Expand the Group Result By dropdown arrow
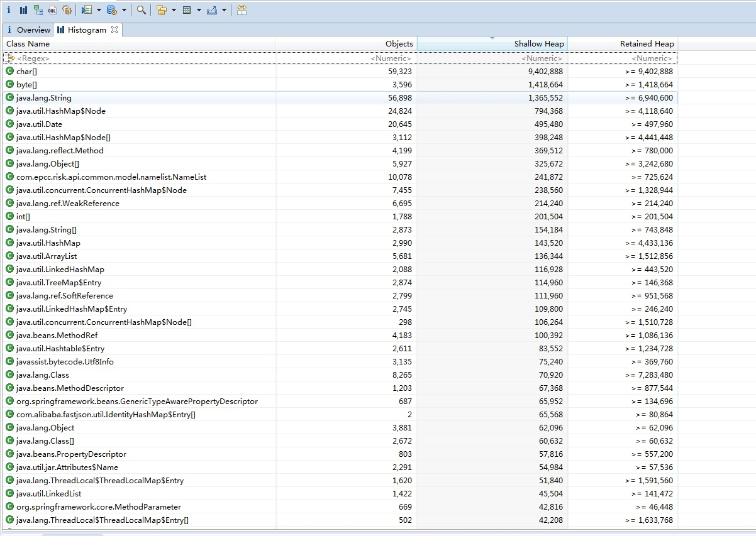The image size is (756, 536). 174,10
